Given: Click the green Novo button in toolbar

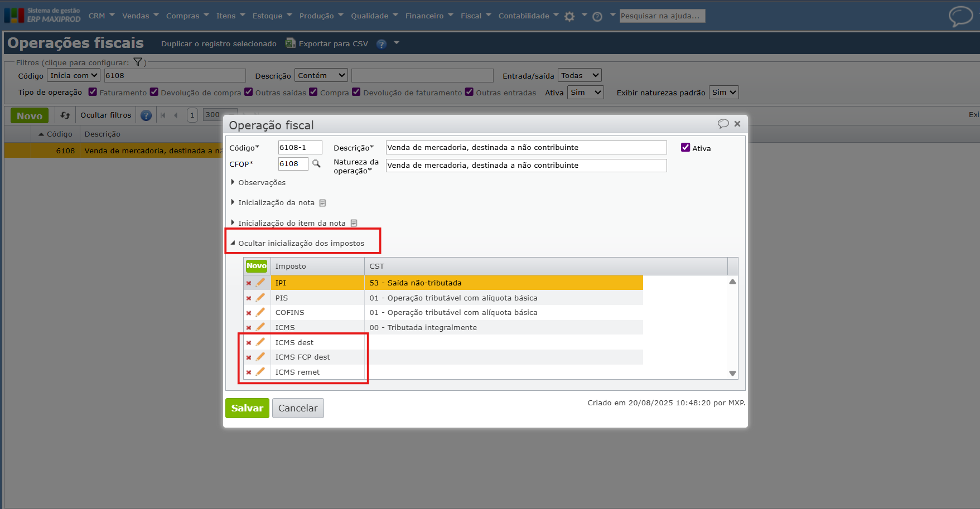Looking at the screenshot, I should (x=30, y=115).
